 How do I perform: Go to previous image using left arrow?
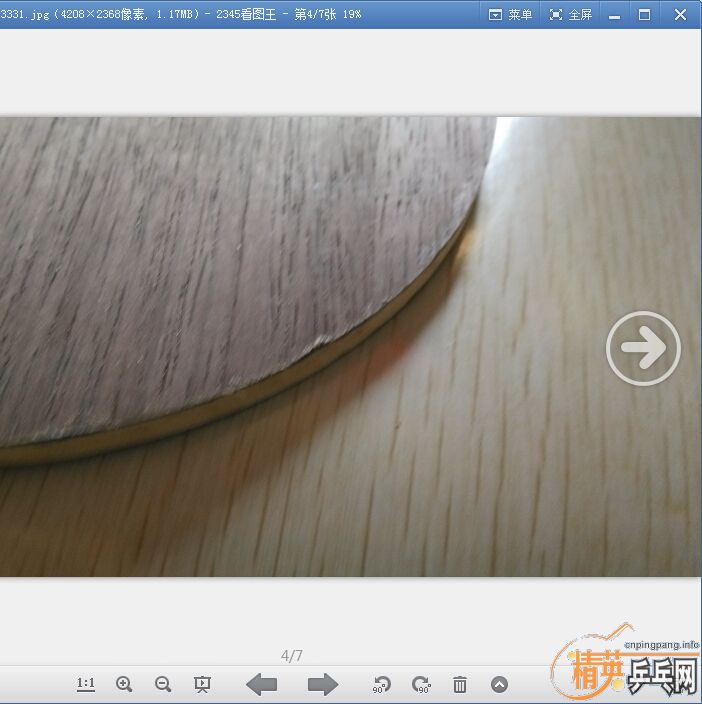262,685
